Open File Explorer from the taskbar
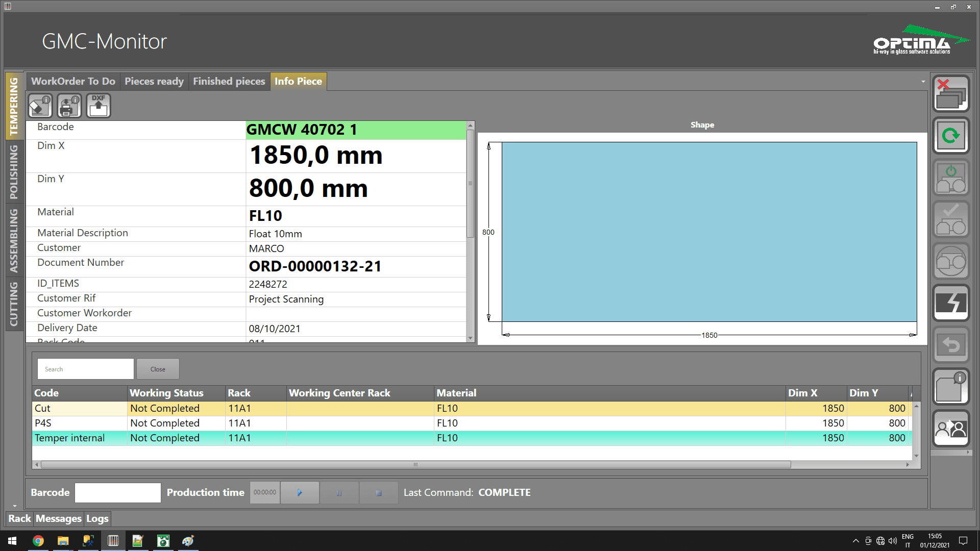The height and width of the screenshot is (551, 980). 63,541
